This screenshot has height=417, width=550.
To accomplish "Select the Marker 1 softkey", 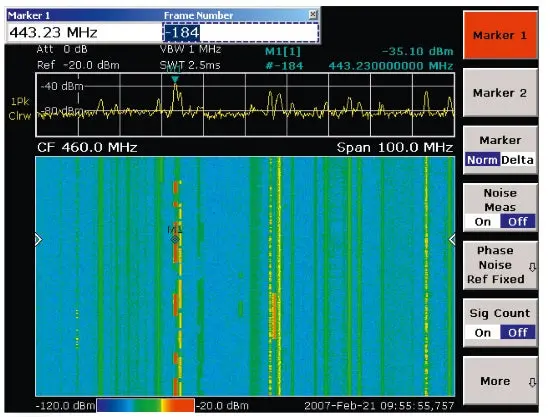I will click(x=500, y=35).
